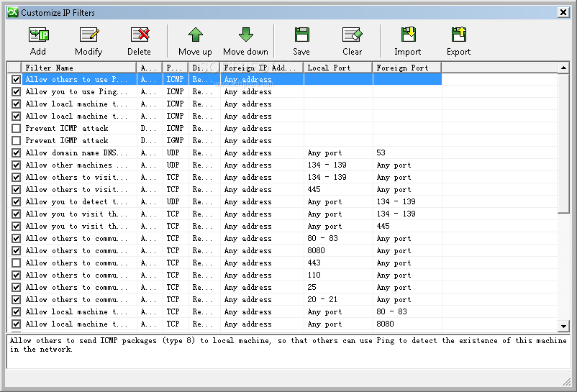Click the scrollbar down arrow

coord(563,326)
